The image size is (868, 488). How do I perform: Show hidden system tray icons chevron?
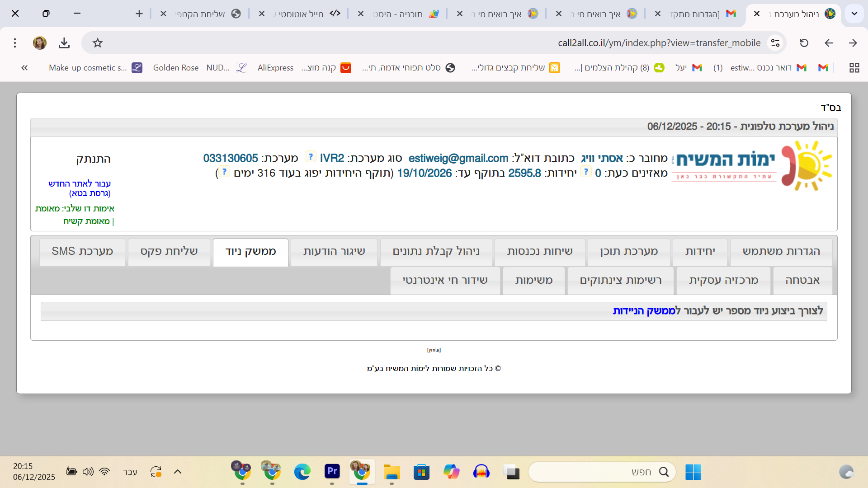(178, 472)
